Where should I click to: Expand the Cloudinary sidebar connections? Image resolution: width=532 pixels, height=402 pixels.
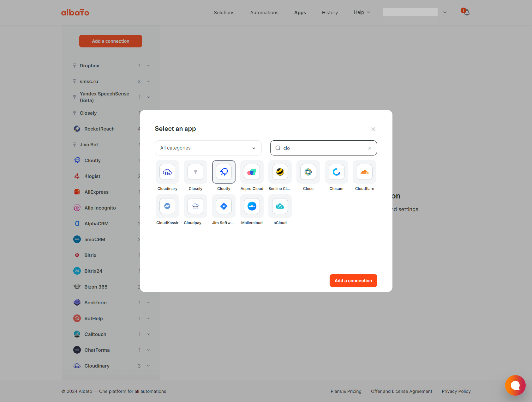pos(148,366)
